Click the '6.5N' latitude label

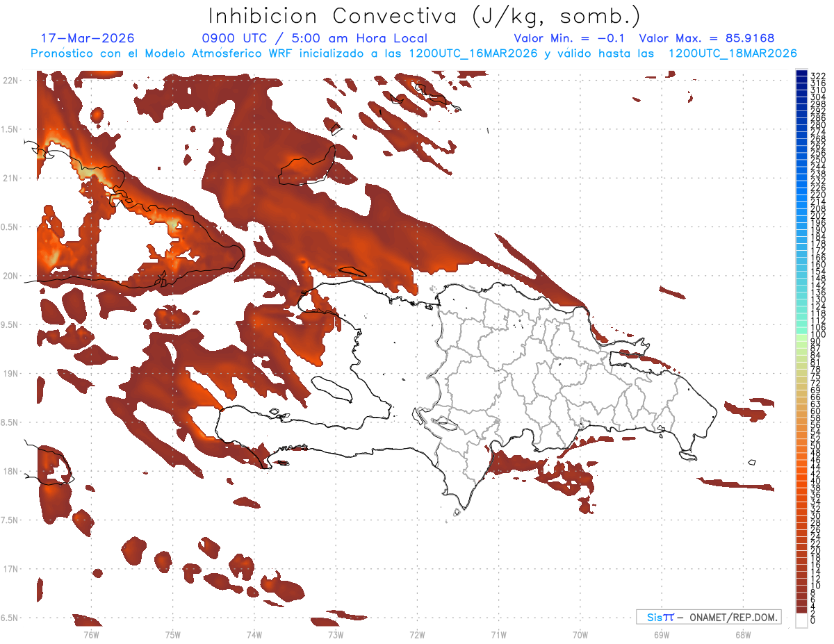(10, 618)
